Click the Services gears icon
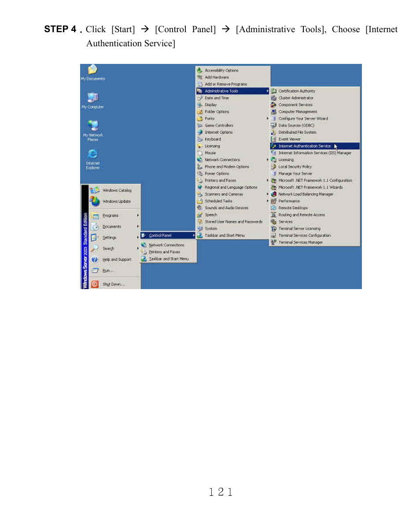Screen dimensions: 420x509 click(274, 222)
